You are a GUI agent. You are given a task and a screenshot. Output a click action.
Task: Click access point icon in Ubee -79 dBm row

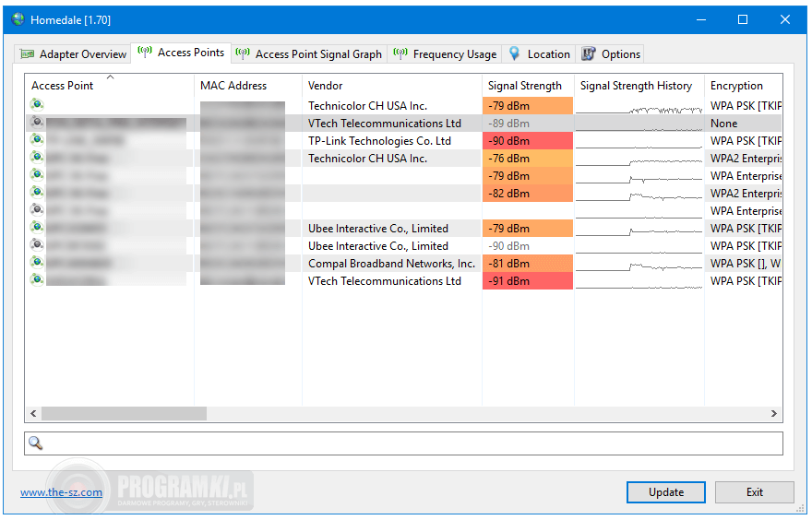(37, 228)
